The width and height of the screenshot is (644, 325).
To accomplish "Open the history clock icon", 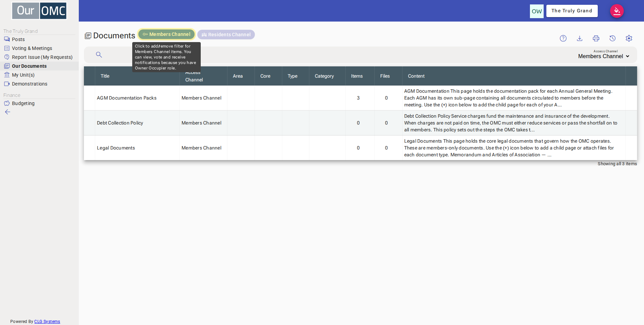I will [612, 38].
